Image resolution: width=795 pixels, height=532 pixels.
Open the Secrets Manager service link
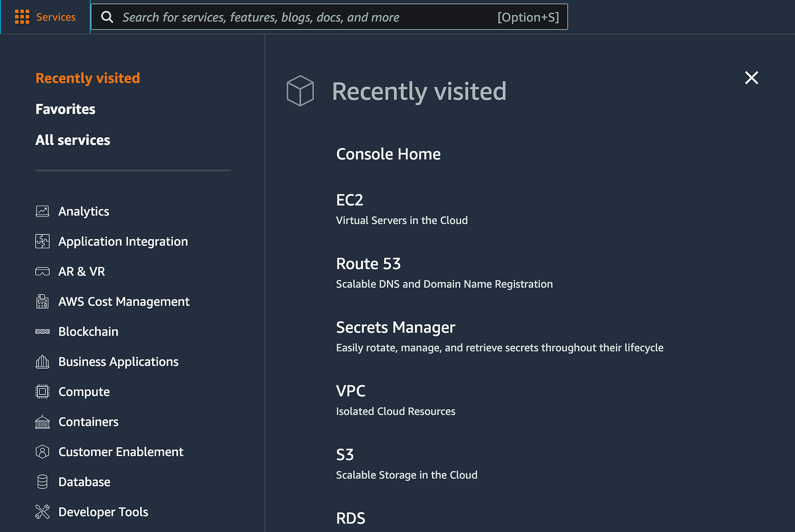[396, 327]
